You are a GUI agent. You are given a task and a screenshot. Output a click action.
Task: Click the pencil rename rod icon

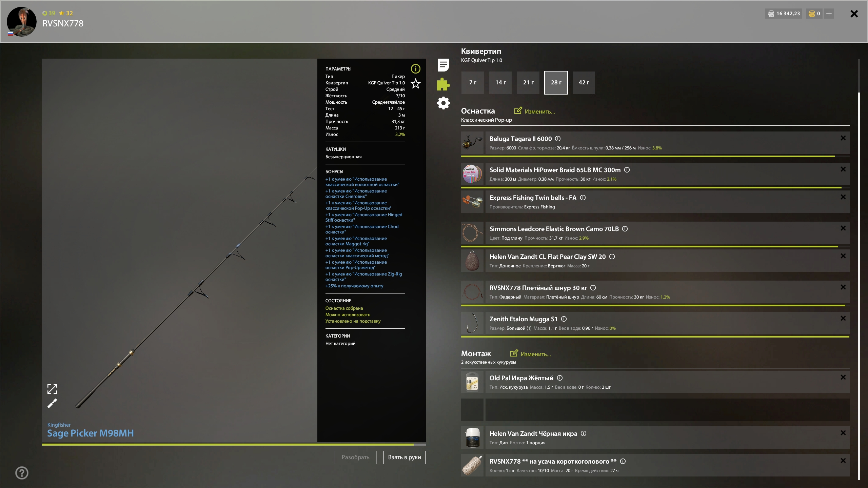tap(52, 404)
